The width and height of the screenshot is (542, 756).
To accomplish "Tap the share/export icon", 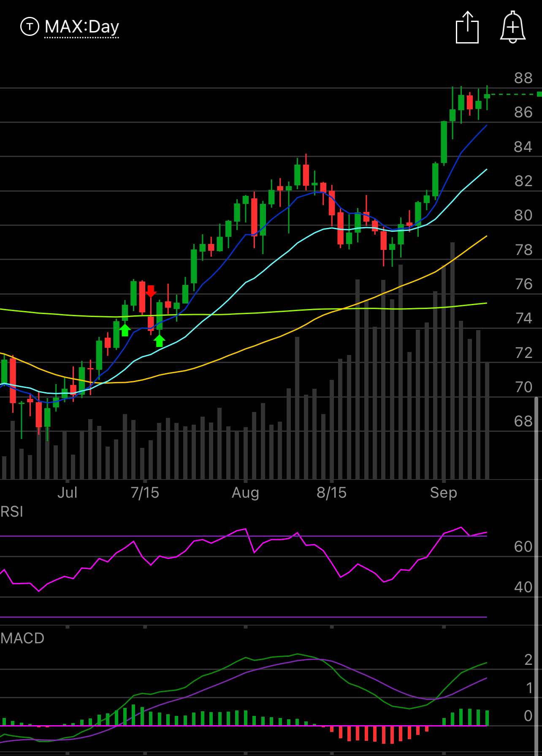I will 467,27.
